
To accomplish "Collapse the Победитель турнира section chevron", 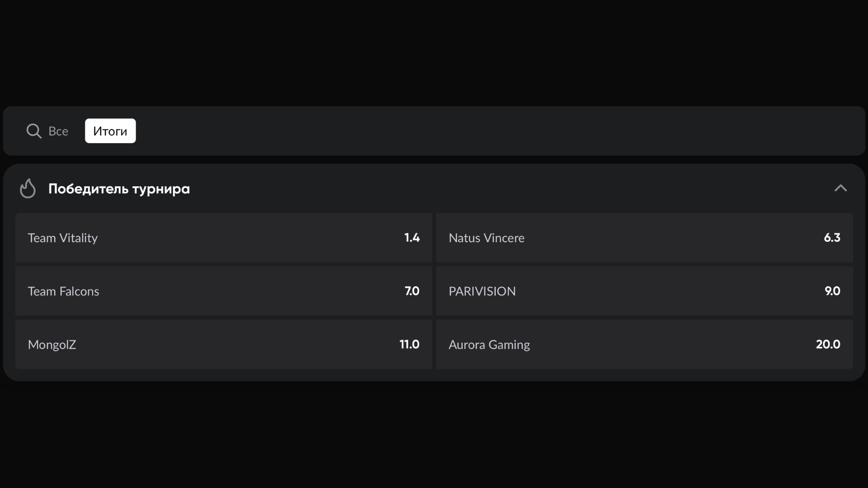I will tap(840, 188).
